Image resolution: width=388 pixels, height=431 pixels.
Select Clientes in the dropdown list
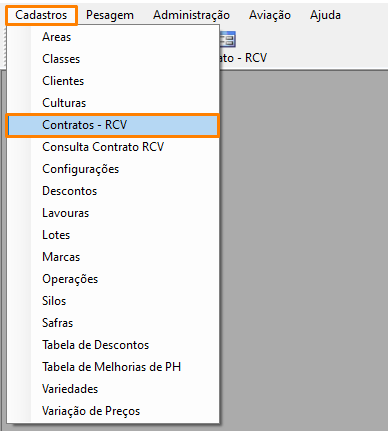pyautogui.click(x=113, y=81)
